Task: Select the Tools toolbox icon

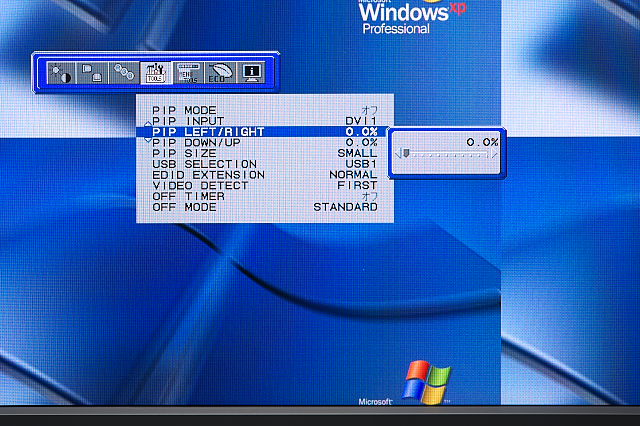Action: point(155,73)
